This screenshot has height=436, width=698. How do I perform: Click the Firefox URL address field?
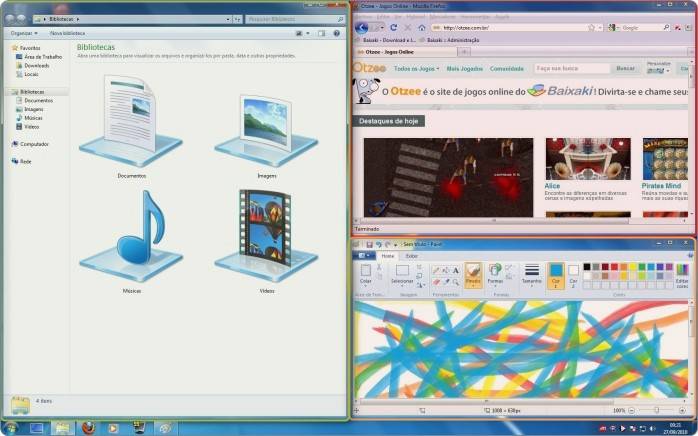coord(515,28)
